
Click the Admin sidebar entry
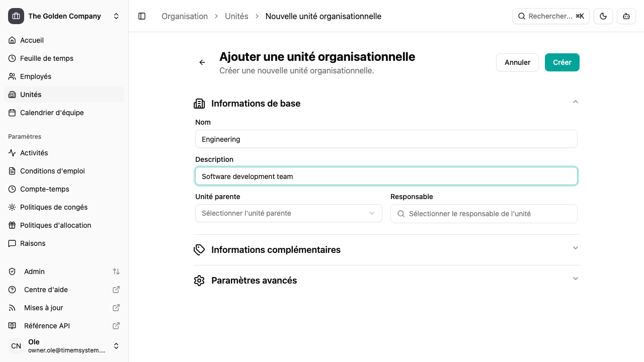pos(34,271)
